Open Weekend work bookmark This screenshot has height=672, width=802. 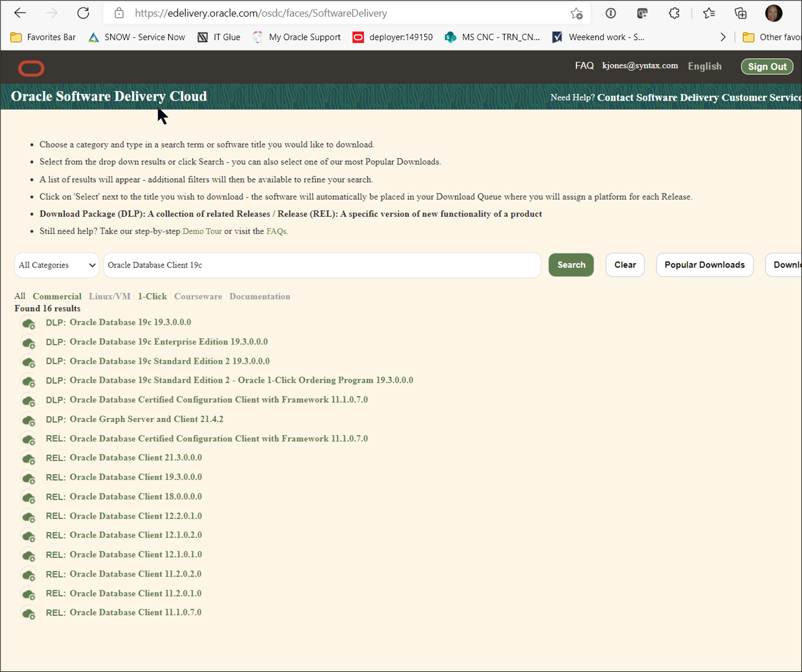(x=598, y=37)
